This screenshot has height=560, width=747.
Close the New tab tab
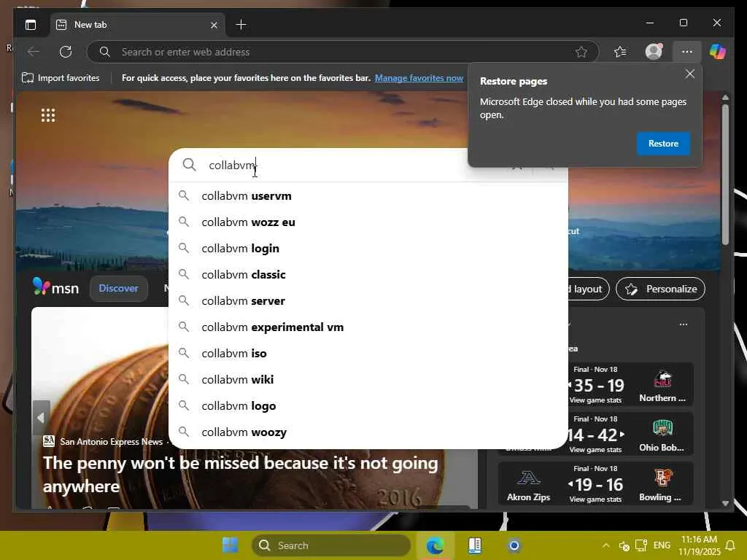[x=214, y=25]
